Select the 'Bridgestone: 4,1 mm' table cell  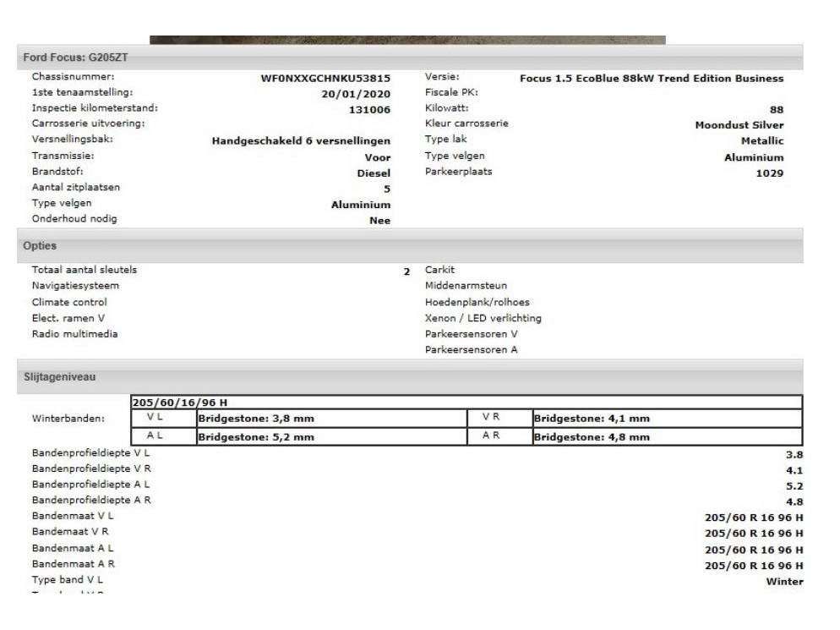coord(668,419)
